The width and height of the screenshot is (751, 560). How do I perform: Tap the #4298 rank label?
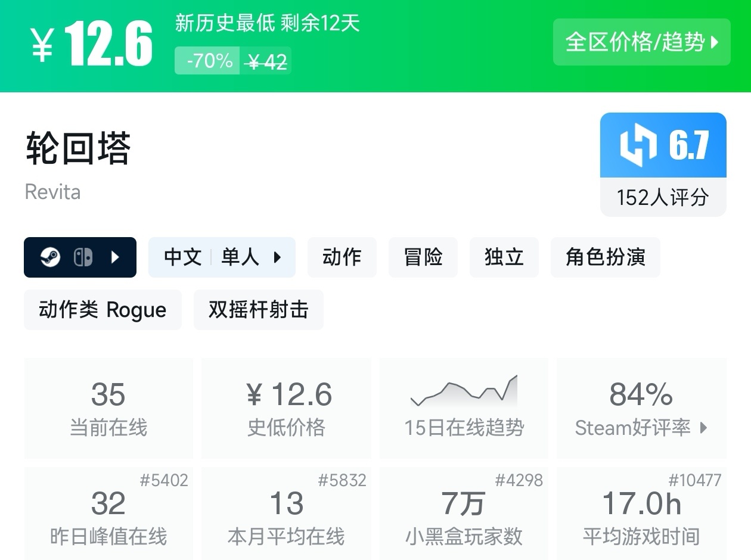click(x=519, y=480)
